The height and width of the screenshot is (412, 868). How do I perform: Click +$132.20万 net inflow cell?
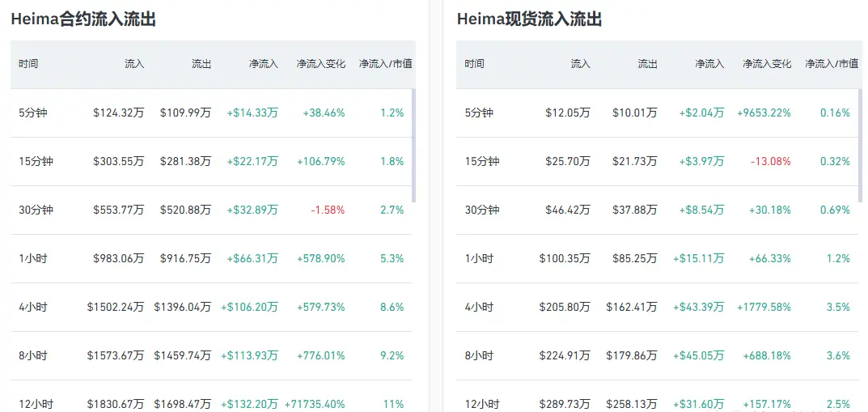coord(250,404)
